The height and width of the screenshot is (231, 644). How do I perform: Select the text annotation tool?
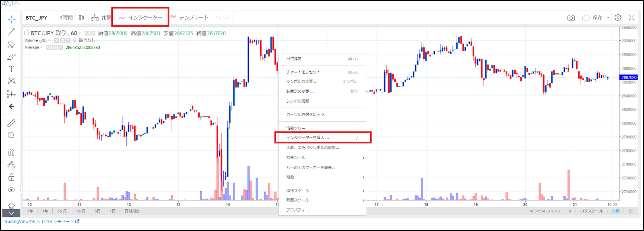pyautogui.click(x=11, y=69)
